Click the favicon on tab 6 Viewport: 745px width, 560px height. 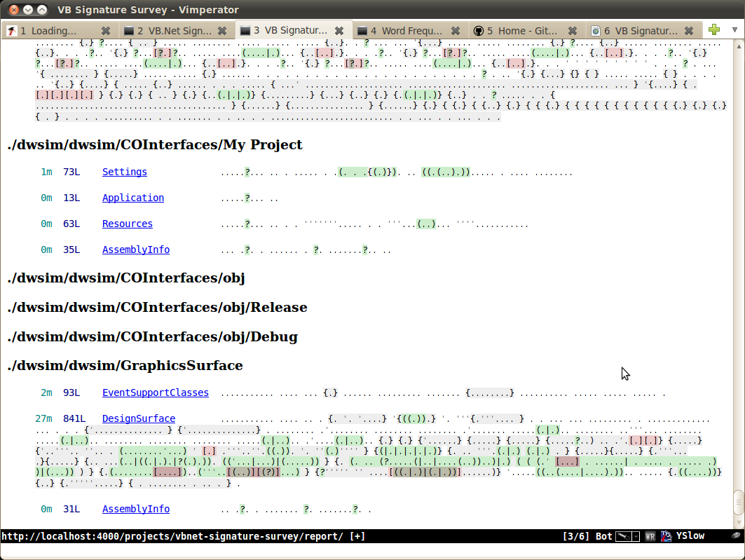[595, 31]
